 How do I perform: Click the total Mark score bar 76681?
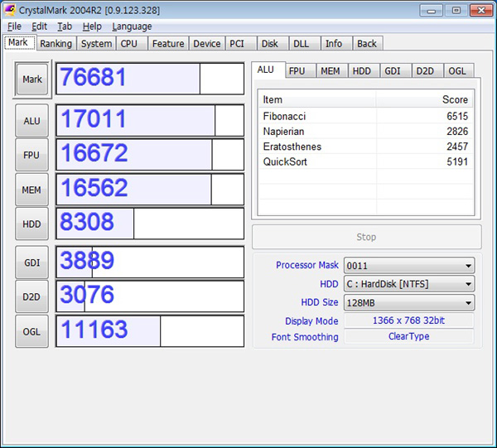click(x=150, y=79)
